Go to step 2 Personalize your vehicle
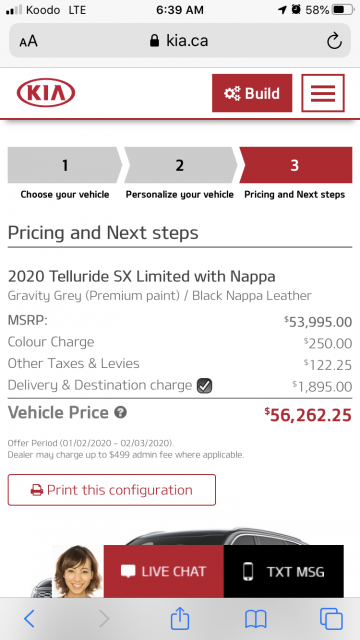The width and height of the screenshot is (360, 640). (x=180, y=165)
